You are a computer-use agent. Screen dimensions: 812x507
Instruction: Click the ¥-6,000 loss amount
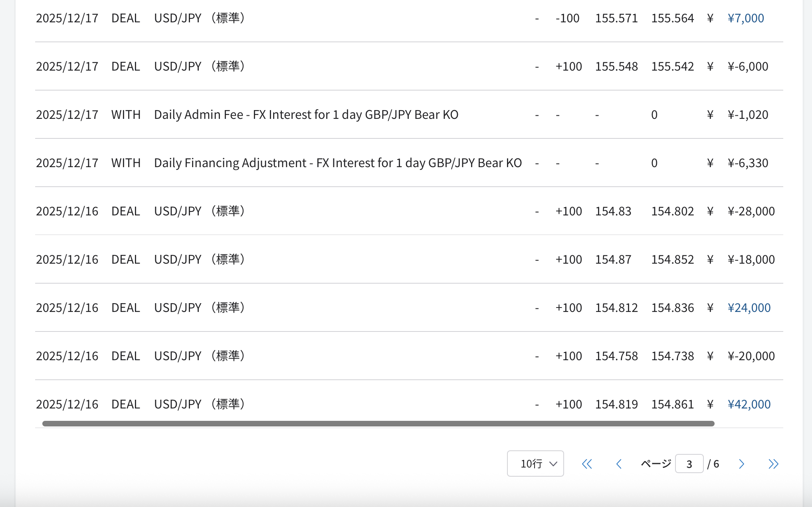748,67
